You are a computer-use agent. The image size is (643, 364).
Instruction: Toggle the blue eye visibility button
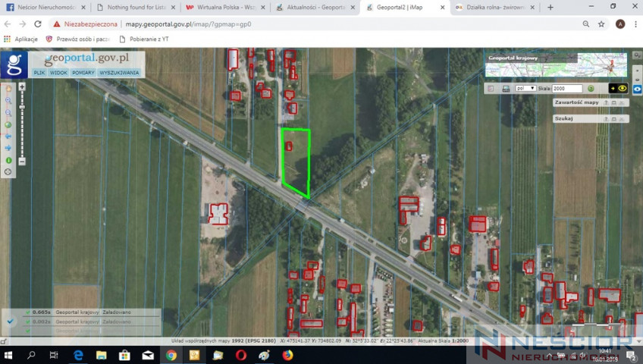point(637,89)
